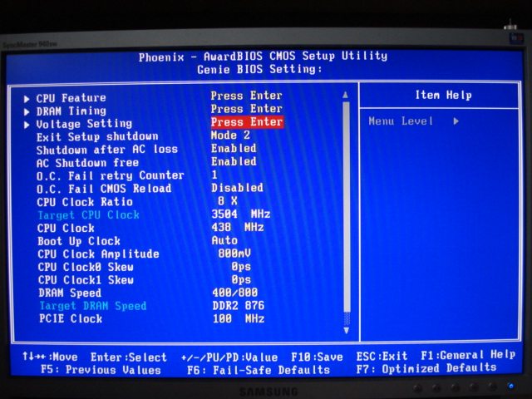Select the CPU Clock Ratio label

click(x=85, y=202)
